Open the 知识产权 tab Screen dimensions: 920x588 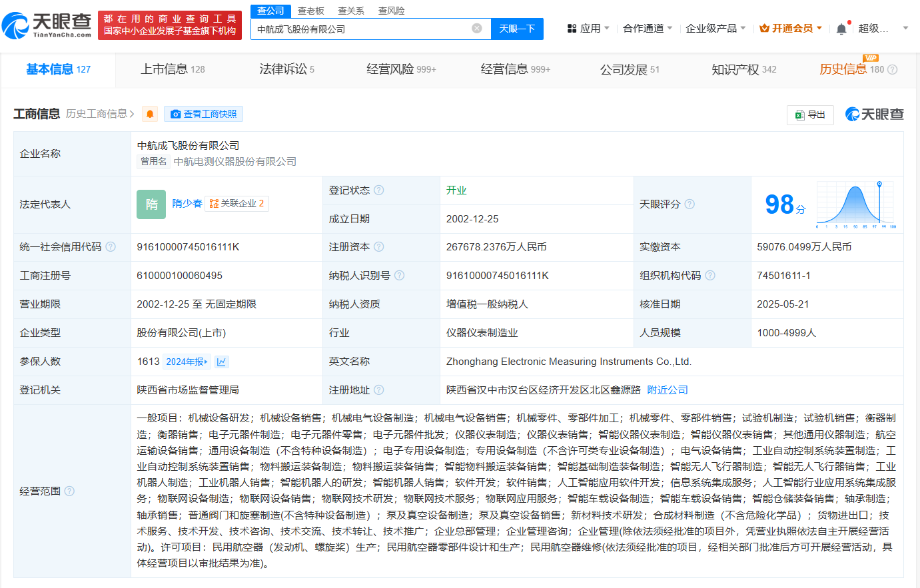tap(743, 69)
